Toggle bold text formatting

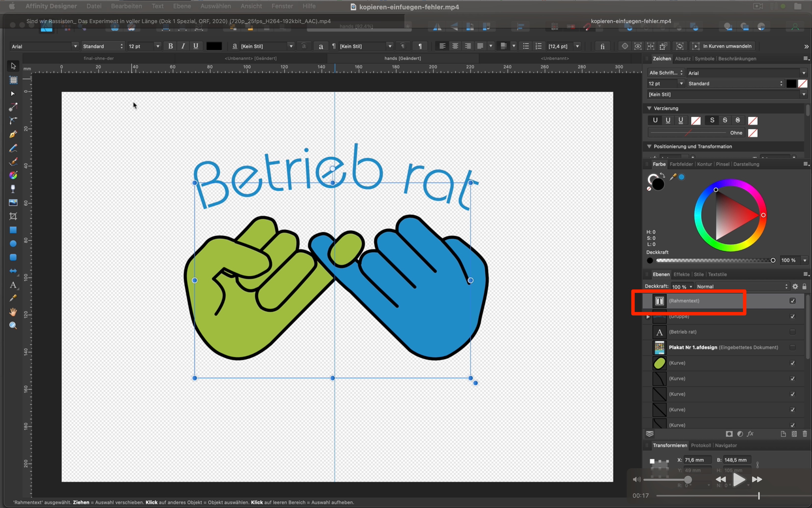[171, 46]
